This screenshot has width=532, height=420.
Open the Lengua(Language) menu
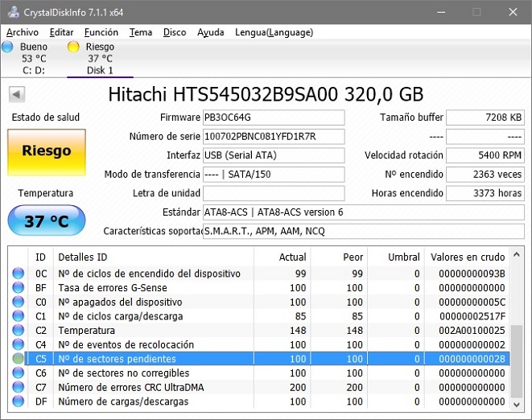coord(274,32)
